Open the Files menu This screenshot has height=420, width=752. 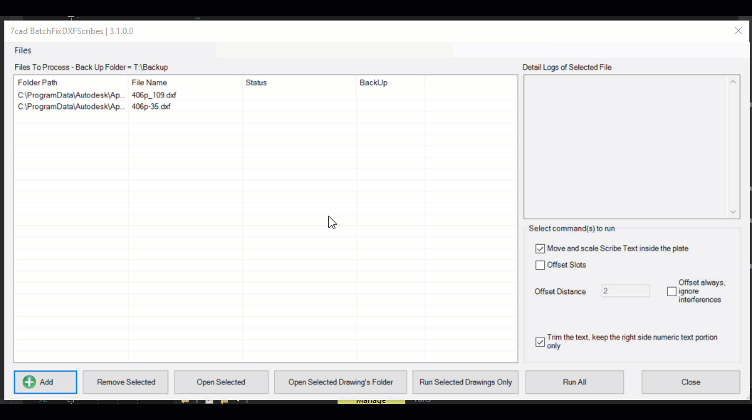[x=23, y=50]
